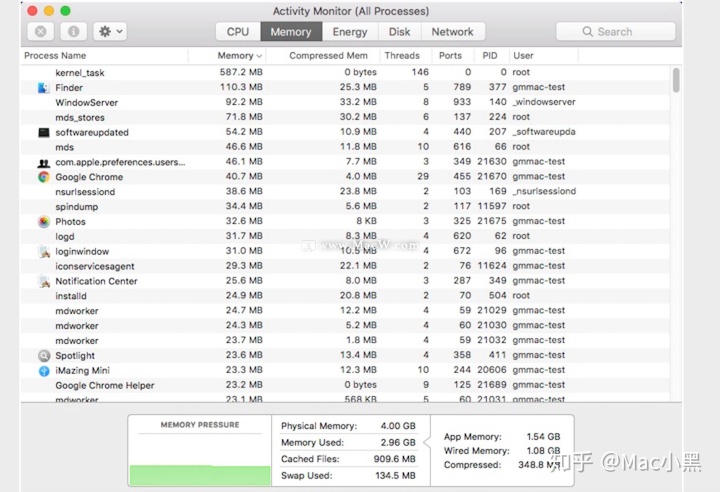
Task: Click the iMazing Mini icon
Action: pos(44,370)
